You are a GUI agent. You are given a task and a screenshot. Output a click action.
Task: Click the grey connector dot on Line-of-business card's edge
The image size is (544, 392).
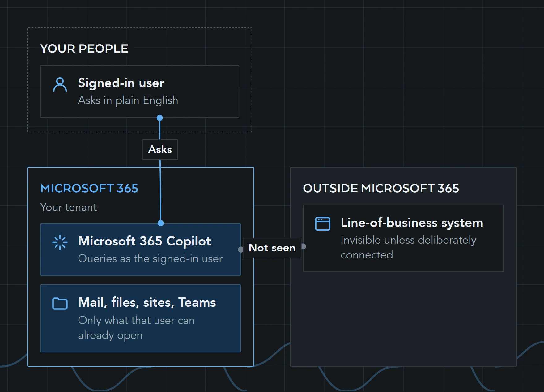(303, 246)
